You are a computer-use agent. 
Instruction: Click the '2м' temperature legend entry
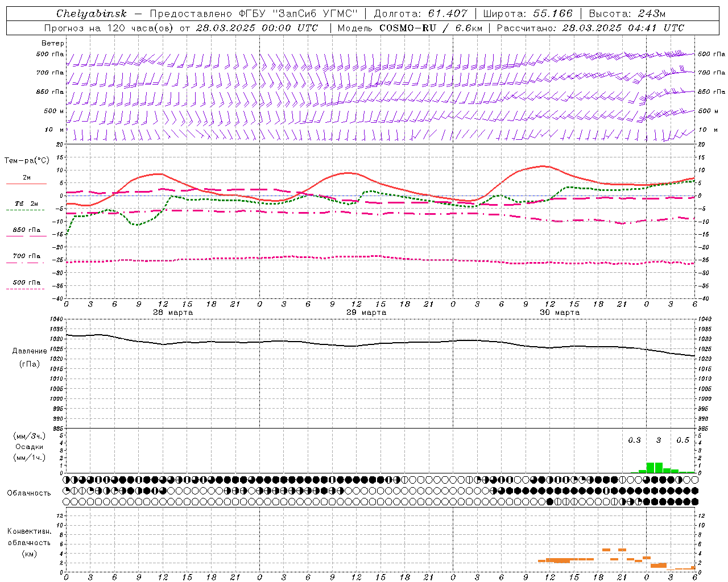pos(27,177)
